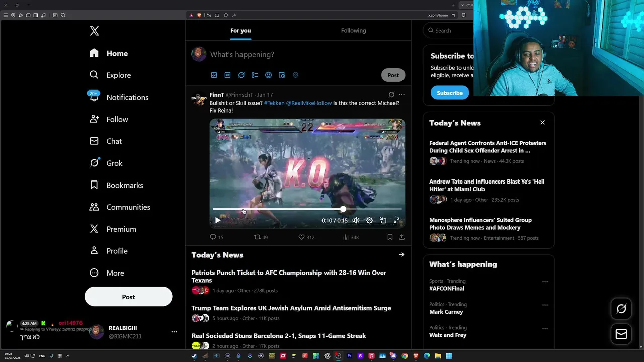Open account options for REALBIGIII
Viewport: 644px width, 362px height.
(x=174, y=332)
